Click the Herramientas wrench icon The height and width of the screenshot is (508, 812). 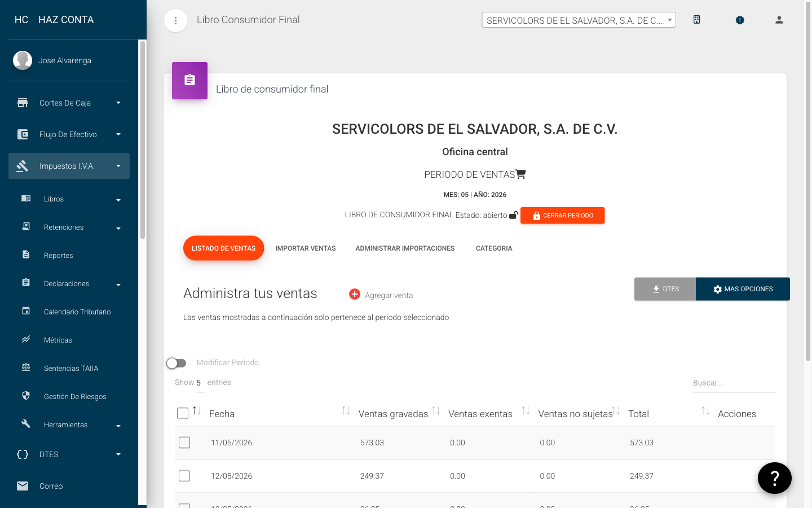(x=26, y=423)
